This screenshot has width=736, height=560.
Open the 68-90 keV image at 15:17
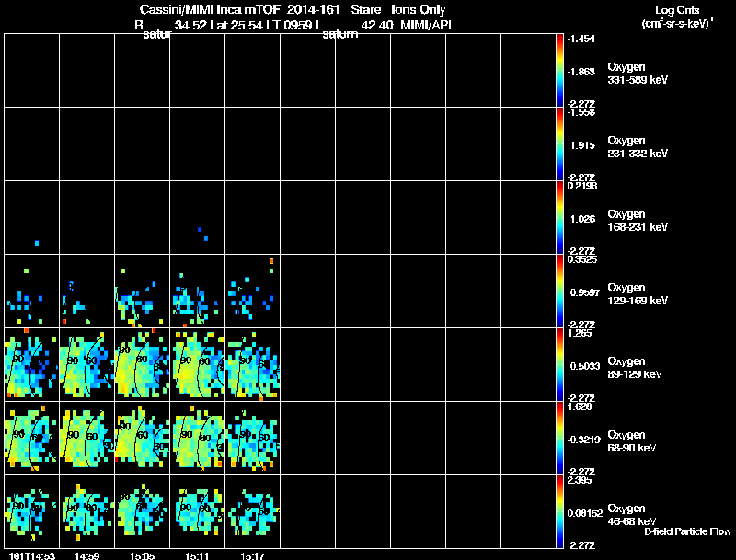[252, 439]
